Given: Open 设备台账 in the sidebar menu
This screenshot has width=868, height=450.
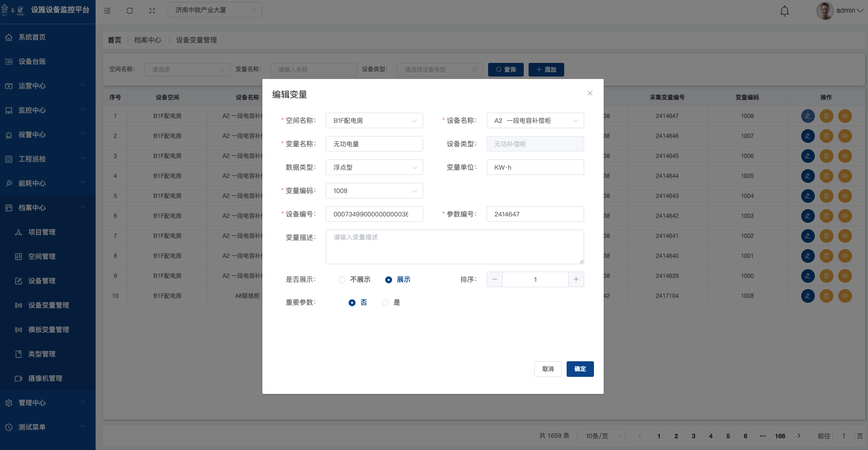Looking at the screenshot, I should click(x=32, y=61).
